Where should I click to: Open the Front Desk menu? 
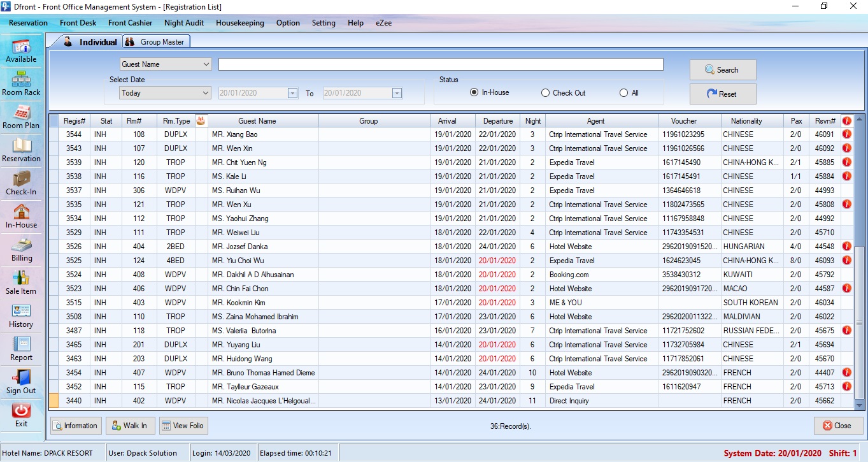coord(78,23)
